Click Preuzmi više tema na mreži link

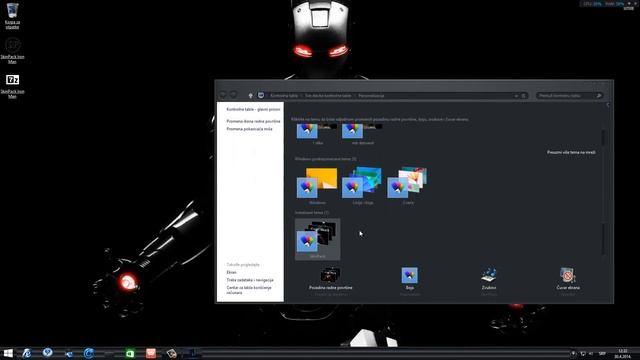point(571,152)
